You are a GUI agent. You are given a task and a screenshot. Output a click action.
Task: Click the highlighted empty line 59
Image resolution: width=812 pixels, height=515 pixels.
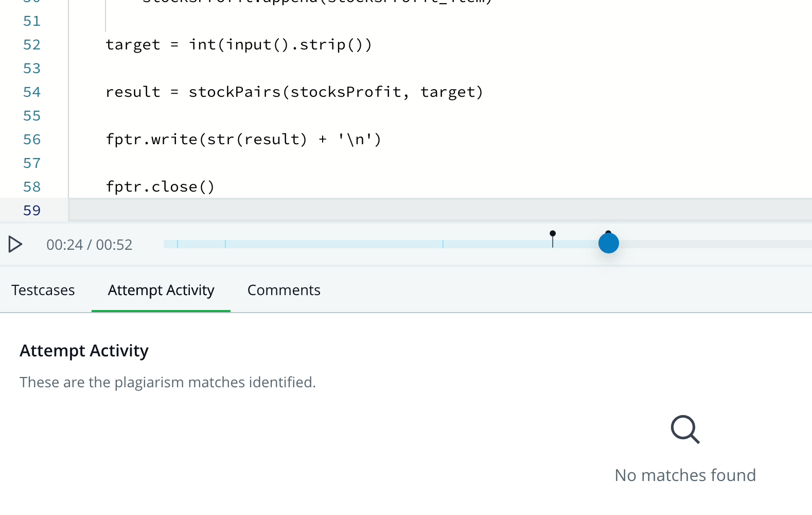click(x=440, y=211)
